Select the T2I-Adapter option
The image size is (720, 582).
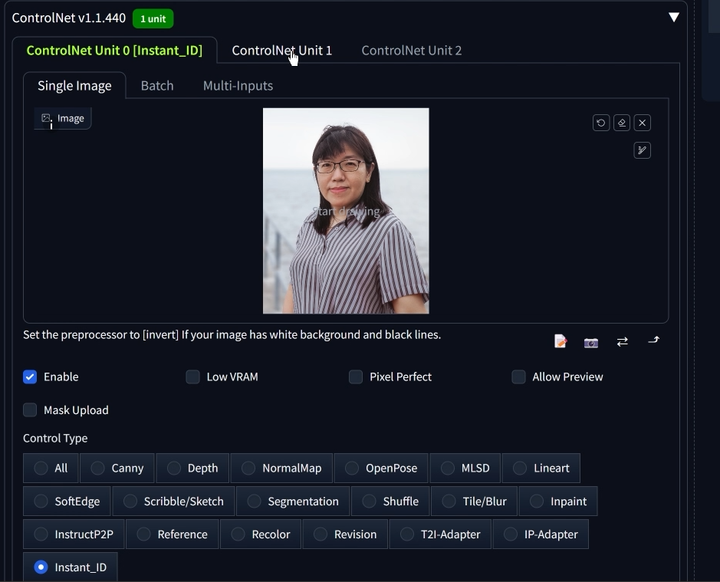pyautogui.click(x=440, y=534)
